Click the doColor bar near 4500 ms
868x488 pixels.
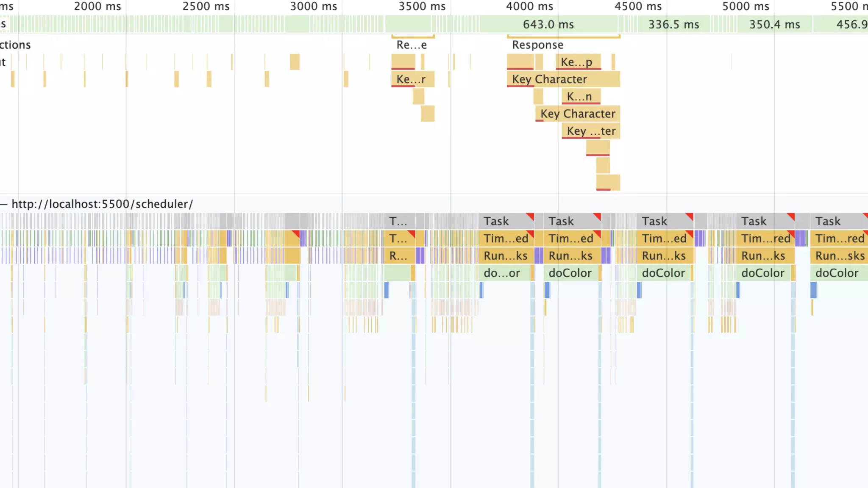coord(664,273)
